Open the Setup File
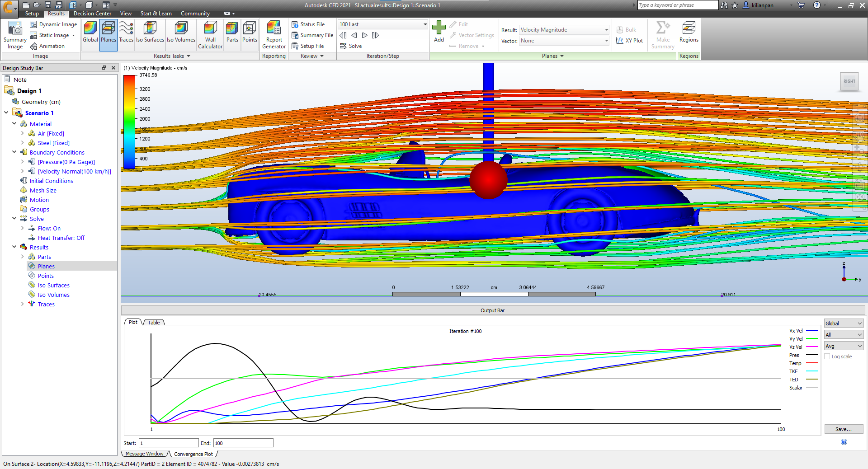868x469 pixels. (x=307, y=46)
